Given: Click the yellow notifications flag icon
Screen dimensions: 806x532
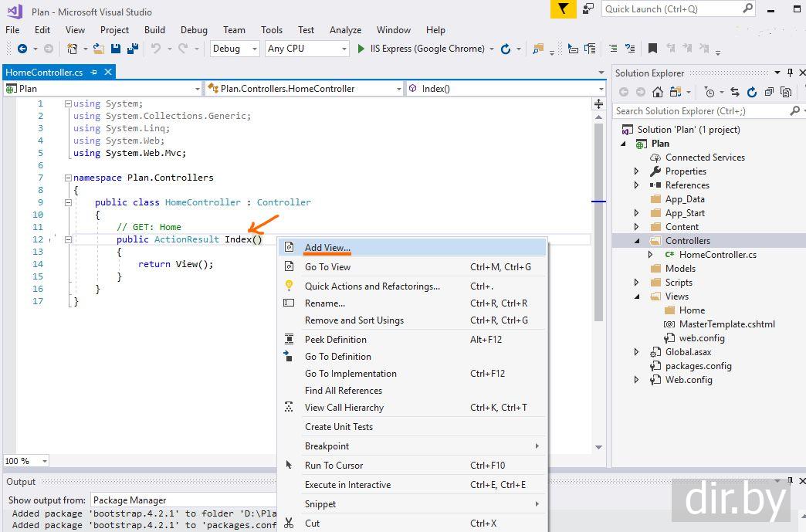Looking at the screenshot, I should (x=564, y=9).
